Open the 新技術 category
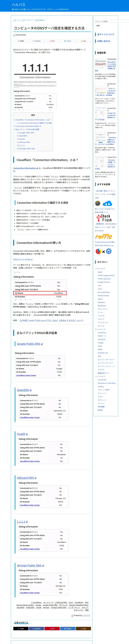This screenshot has width=129, height=644. [100, 410]
